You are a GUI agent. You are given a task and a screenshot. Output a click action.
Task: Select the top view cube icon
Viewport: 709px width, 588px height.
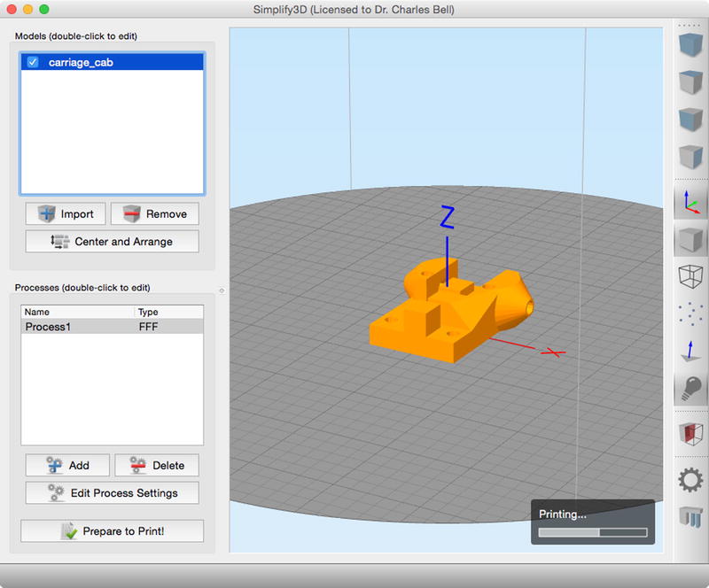(x=690, y=81)
